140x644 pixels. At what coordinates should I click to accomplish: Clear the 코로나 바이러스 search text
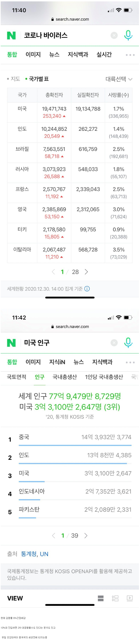pyautogui.click(x=114, y=35)
